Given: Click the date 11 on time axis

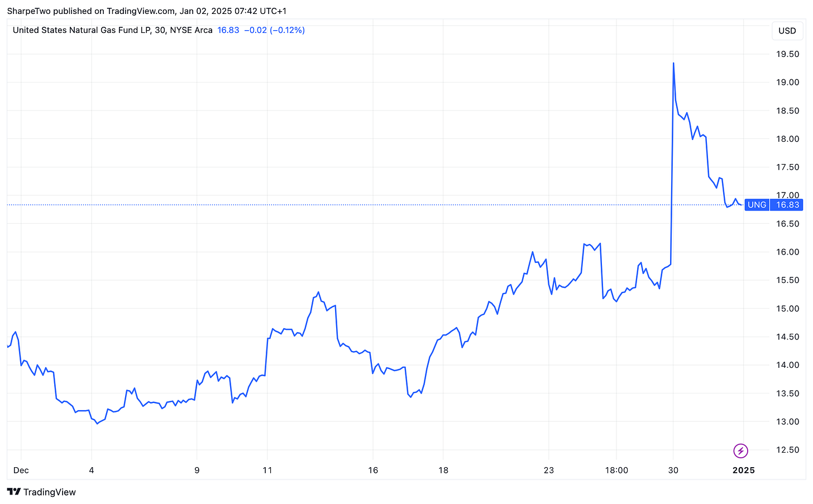Looking at the screenshot, I should coord(267,470).
